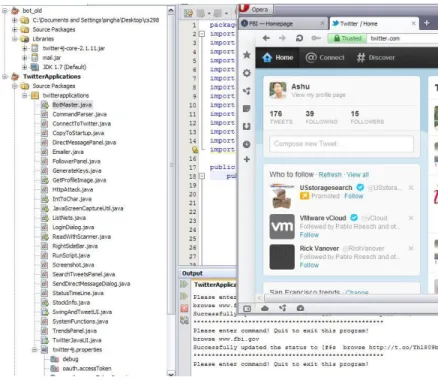438x380 pixels.
Task: Open a new Opera tab with plus button
Action: coord(426,23)
